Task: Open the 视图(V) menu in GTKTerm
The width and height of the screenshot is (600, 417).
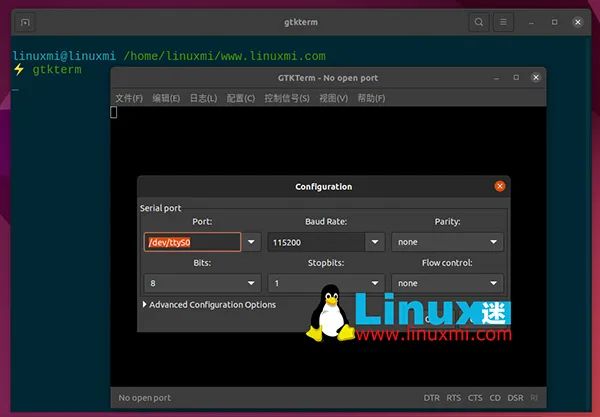Action: coord(333,98)
